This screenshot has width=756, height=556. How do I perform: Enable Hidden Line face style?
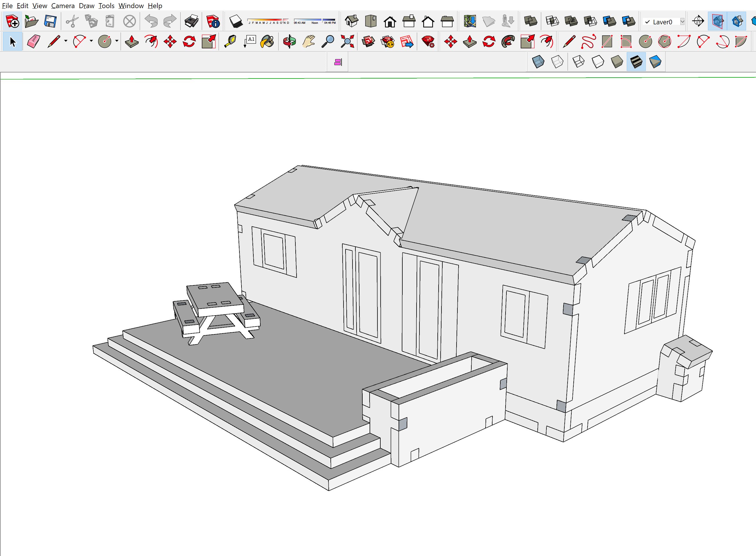point(598,62)
